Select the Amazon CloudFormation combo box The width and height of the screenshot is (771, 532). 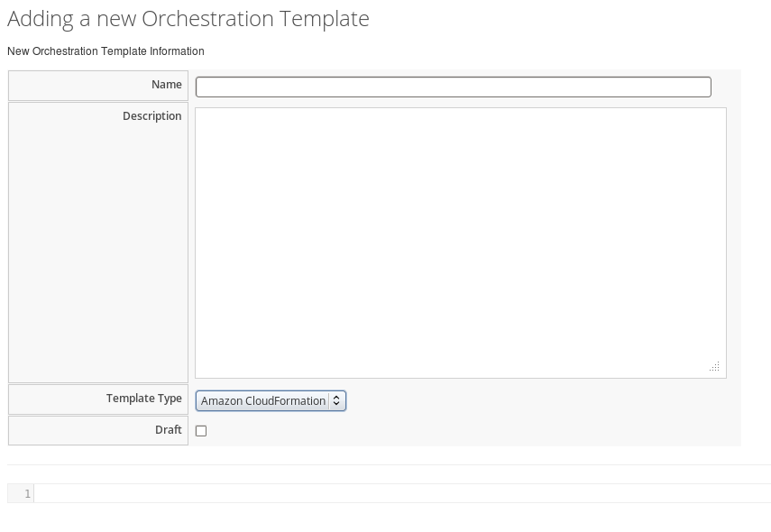click(262, 400)
